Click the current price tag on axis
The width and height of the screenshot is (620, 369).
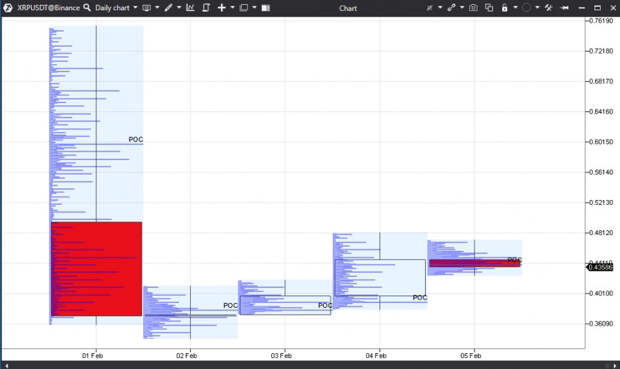pyautogui.click(x=600, y=267)
